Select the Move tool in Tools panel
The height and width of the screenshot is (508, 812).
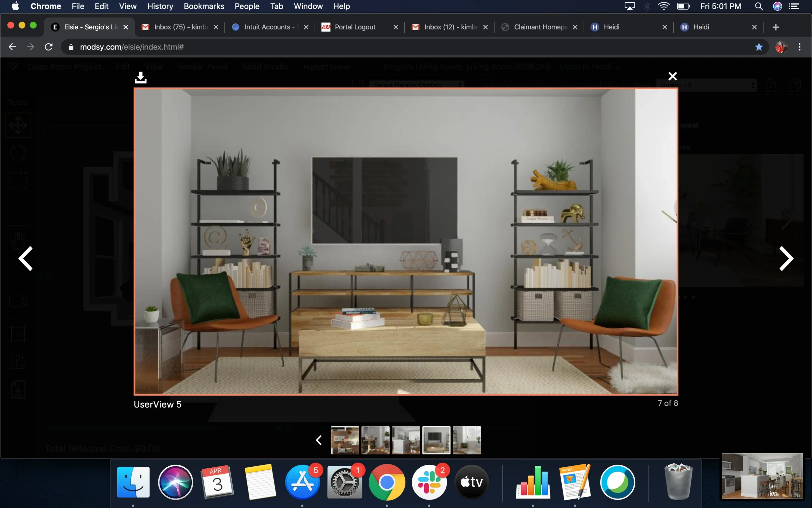coord(18,125)
